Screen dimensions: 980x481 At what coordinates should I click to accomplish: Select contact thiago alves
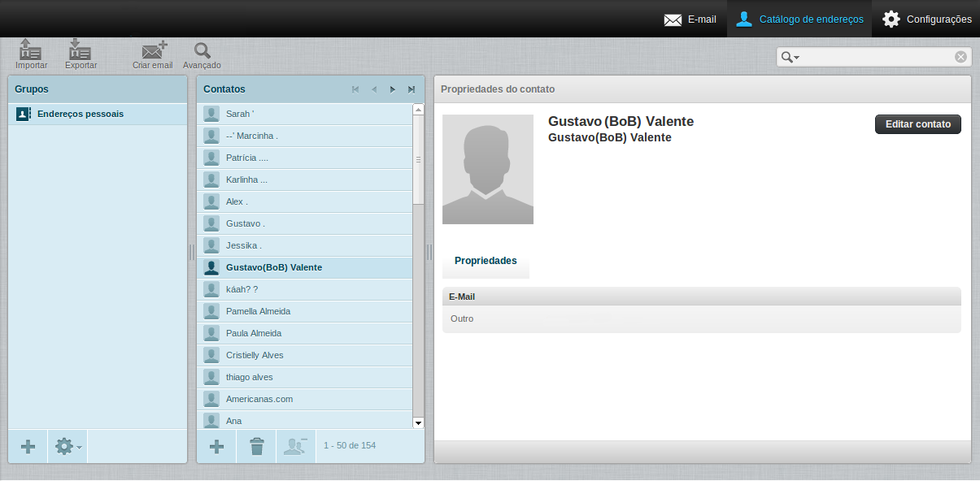(x=305, y=377)
